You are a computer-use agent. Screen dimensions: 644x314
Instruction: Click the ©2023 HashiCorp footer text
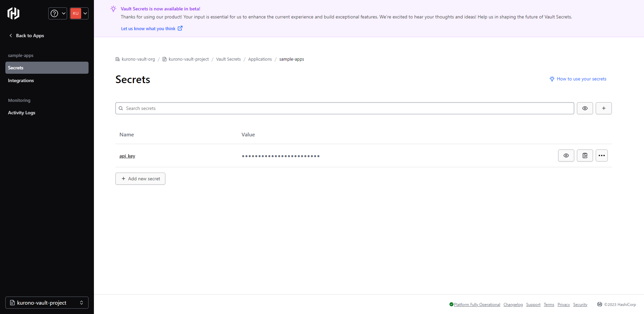coord(620,305)
